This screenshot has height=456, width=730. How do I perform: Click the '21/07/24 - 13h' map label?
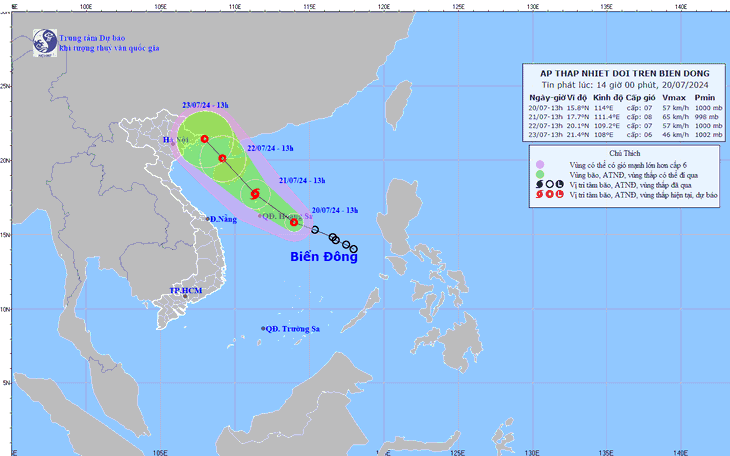pyautogui.click(x=302, y=180)
